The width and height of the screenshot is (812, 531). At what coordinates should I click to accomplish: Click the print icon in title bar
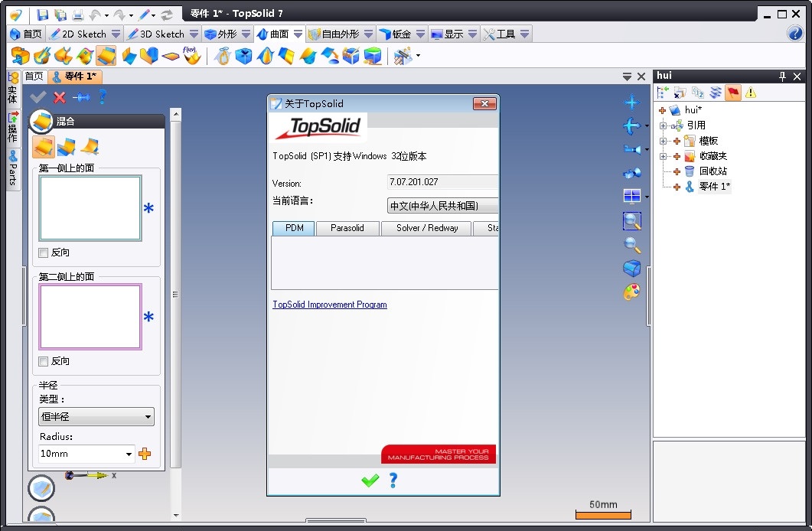[77, 15]
